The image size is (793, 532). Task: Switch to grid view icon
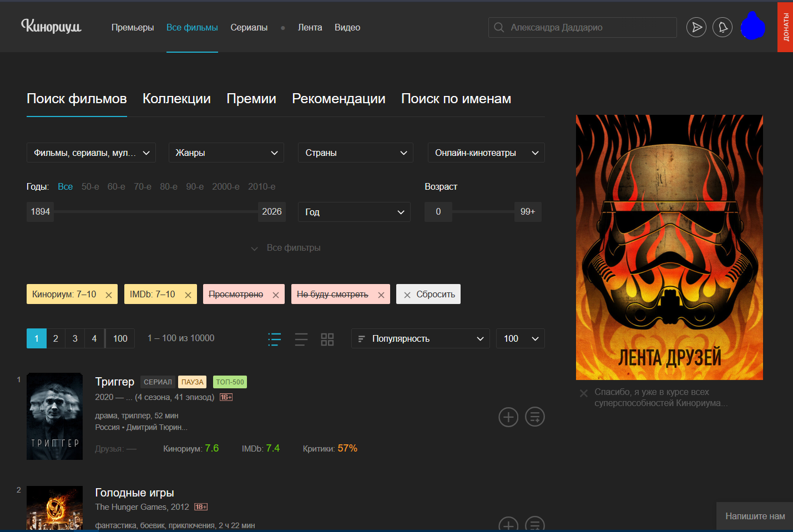[327, 339]
